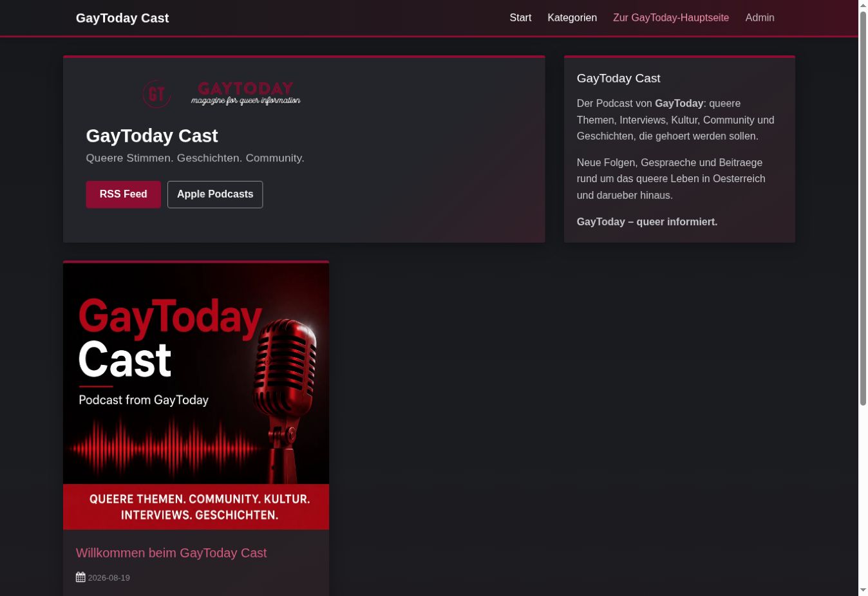Select the date text 2026-08-19

tap(109, 578)
